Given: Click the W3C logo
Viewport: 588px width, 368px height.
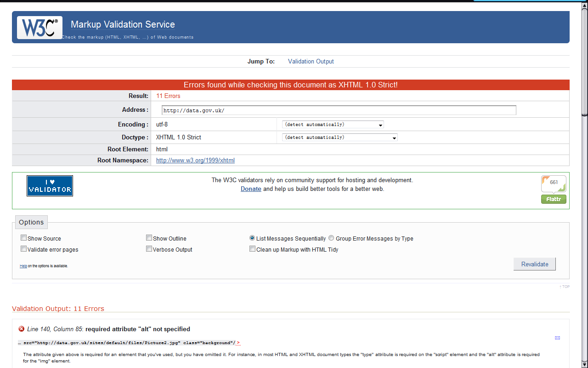Looking at the screenshot, I should point(40,28).
